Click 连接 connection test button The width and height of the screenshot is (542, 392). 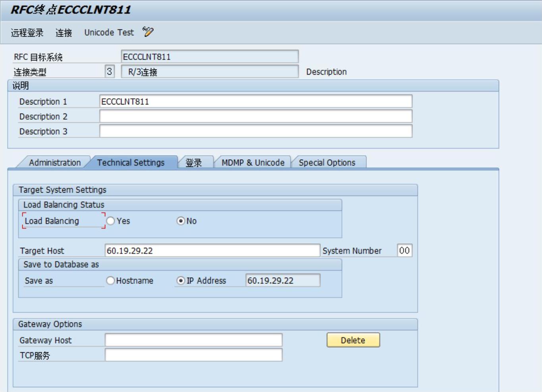pyautogui.click(x=64, y=33)
